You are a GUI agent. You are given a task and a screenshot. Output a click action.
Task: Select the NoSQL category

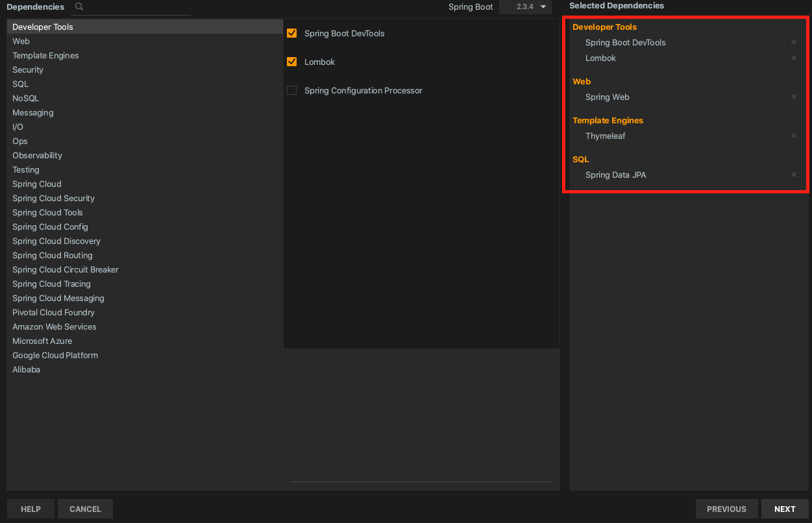click(145, 98)
